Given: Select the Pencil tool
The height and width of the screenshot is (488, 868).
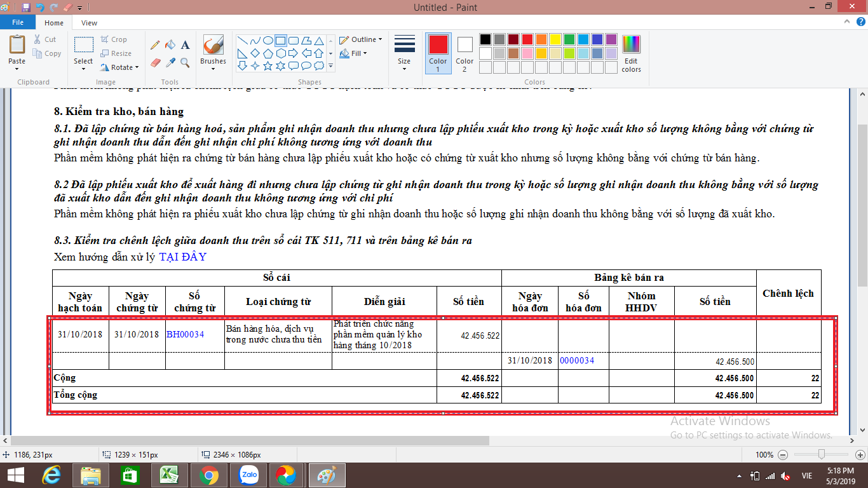Looking at the screenshot, I should (155, 45).
